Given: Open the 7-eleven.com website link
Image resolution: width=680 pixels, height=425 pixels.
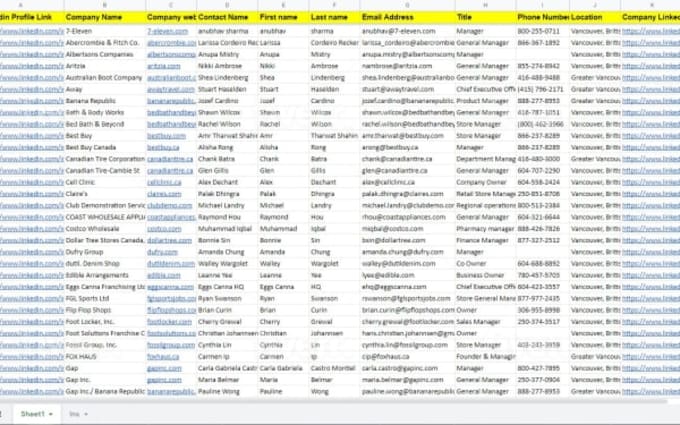Looking at the screenshot, I should 167,31.
